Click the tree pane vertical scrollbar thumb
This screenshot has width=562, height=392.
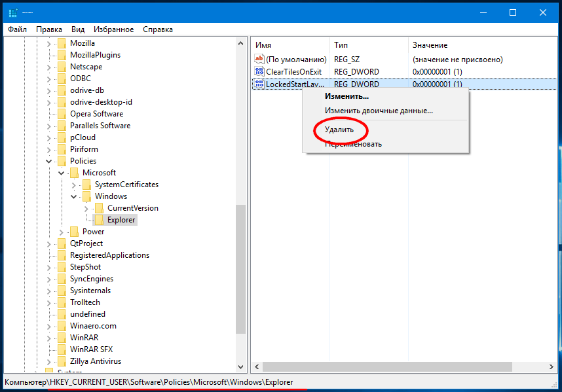point(241,268)
